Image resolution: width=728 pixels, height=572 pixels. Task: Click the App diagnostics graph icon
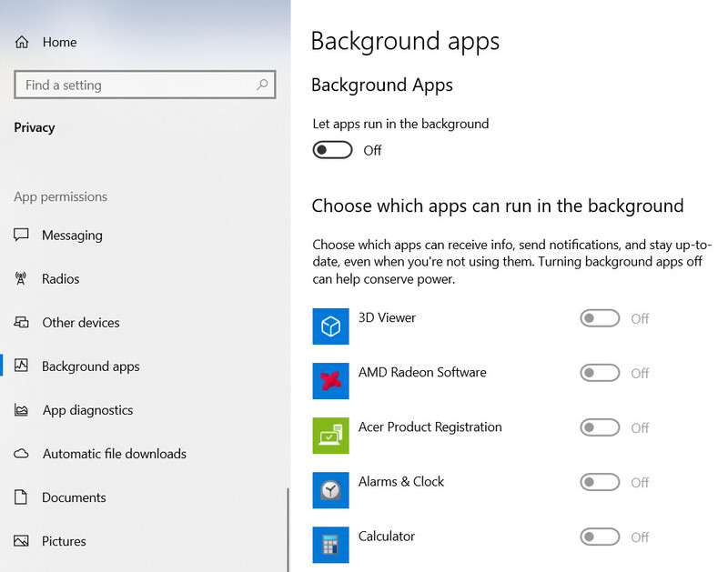21,409
